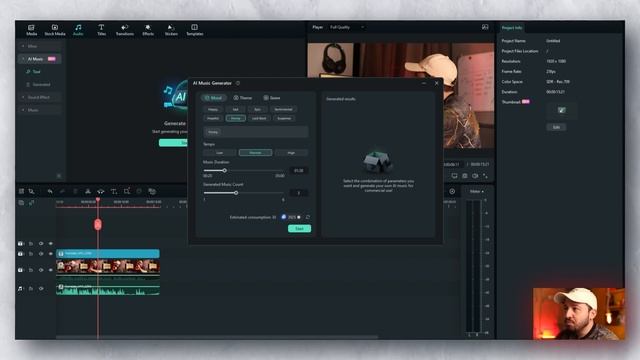Choose the Sentimental mood chip
Viewport: 640px width, 360px height.
(x=283, y=109)
